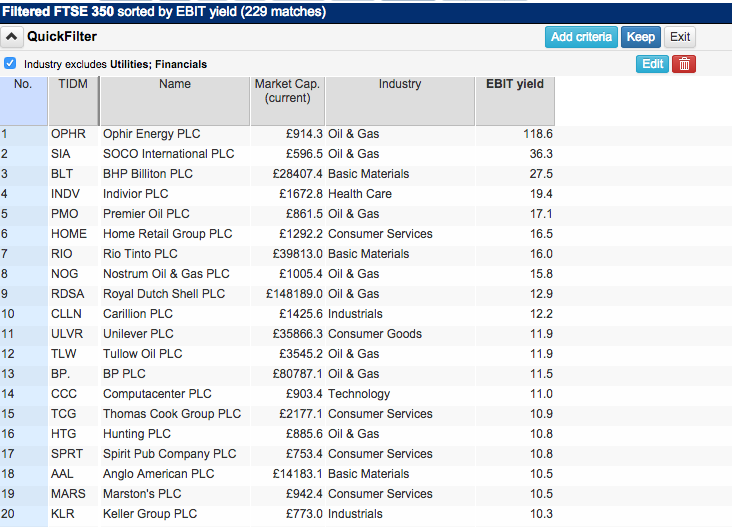This screenshot has width=732, height=527.
Task: Select Tullow Oil PLC name
Action: (x=143, y=354)
